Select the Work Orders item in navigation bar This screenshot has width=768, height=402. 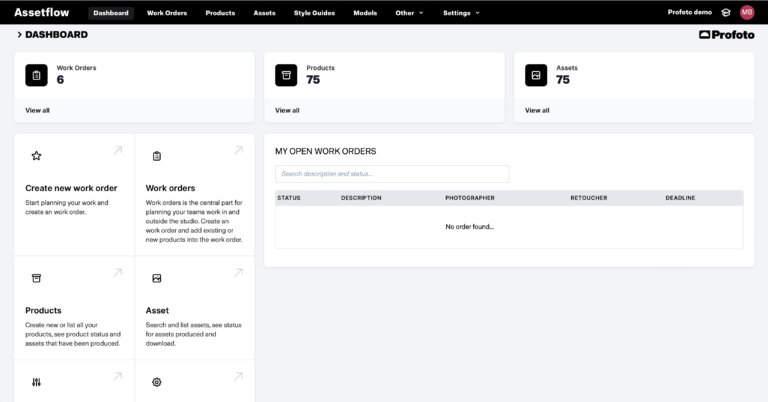[167, 13]
